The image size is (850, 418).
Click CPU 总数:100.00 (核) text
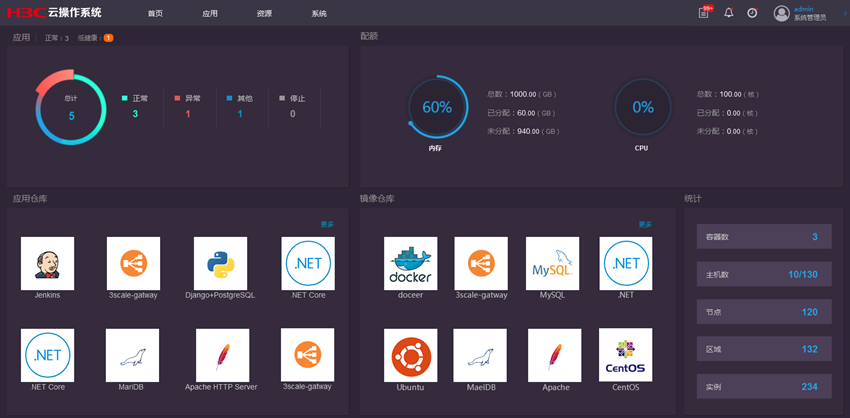[727, 94]
